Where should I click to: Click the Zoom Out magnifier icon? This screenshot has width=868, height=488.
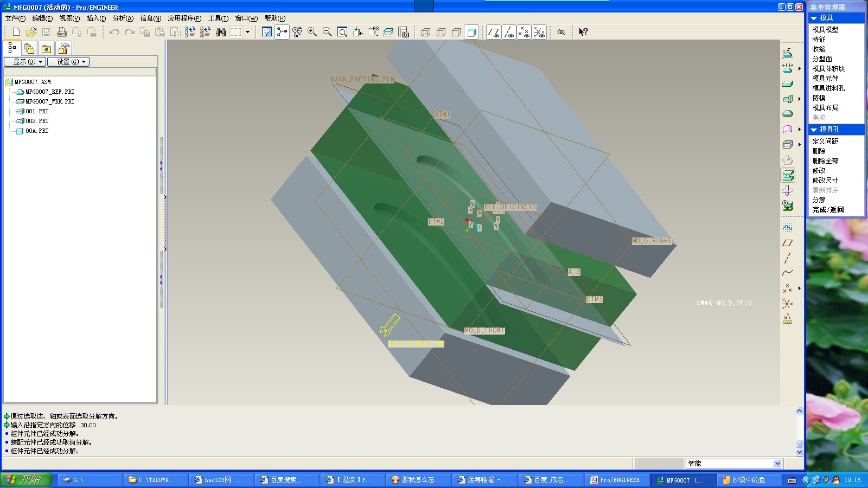[327, 32]
